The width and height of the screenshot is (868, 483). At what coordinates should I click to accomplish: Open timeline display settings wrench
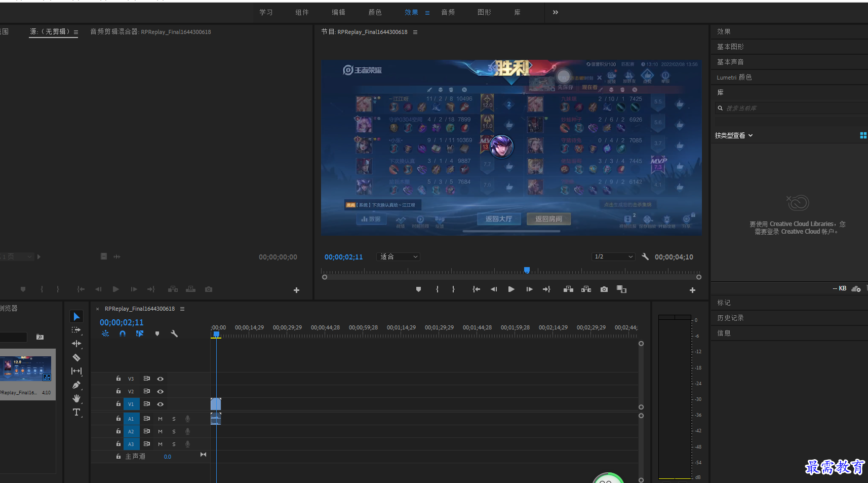[x=174, y=333]
